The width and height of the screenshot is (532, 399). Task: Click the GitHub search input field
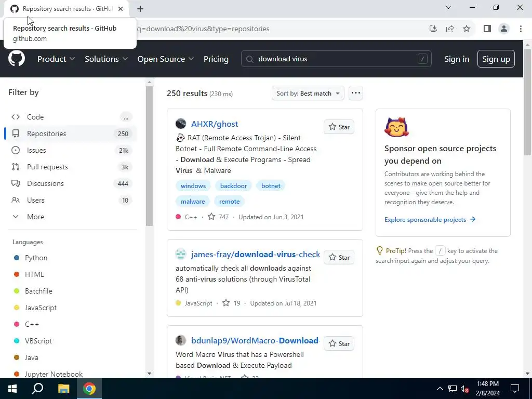coord(336,59)
